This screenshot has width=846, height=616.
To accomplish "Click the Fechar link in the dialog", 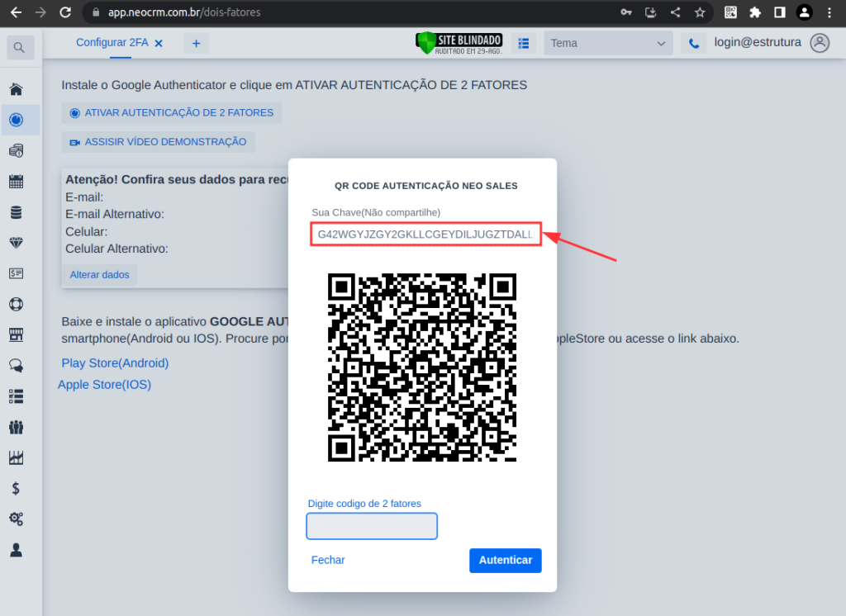I will [328, 560].
